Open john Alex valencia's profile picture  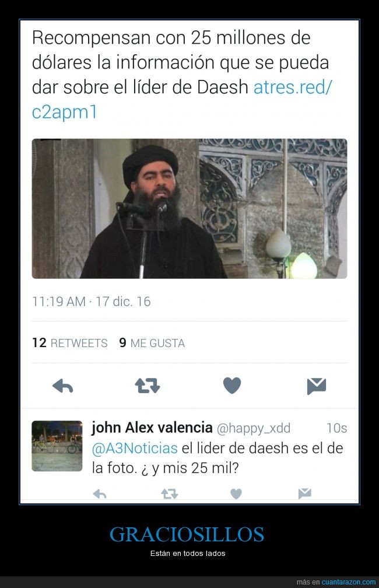coord(57,446)
